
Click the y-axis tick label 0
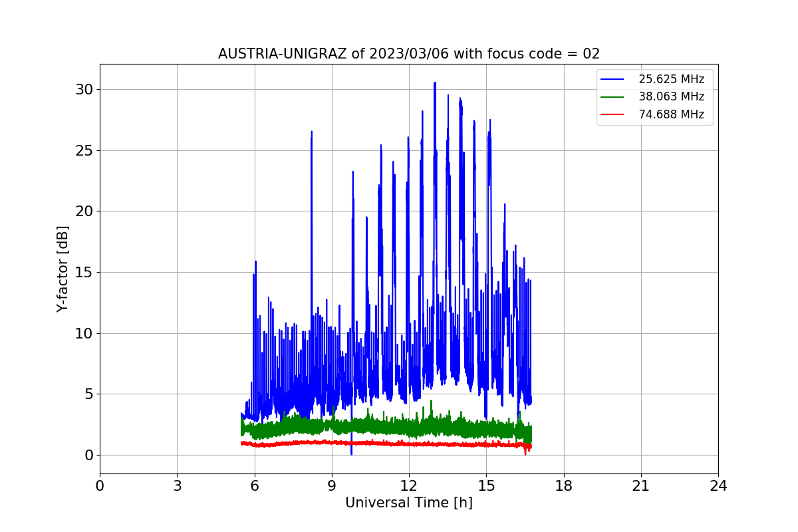(88, 456)
